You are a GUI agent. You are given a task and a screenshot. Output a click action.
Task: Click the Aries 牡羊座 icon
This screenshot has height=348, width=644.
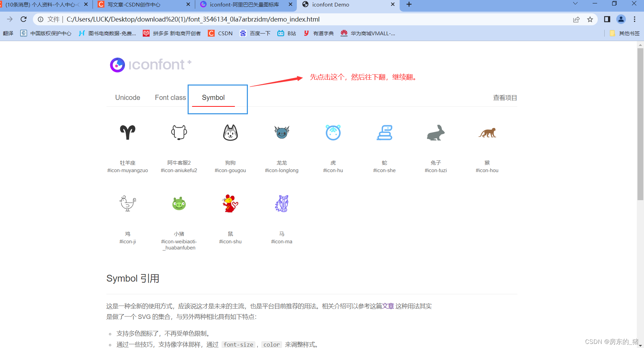click(128, 132)
